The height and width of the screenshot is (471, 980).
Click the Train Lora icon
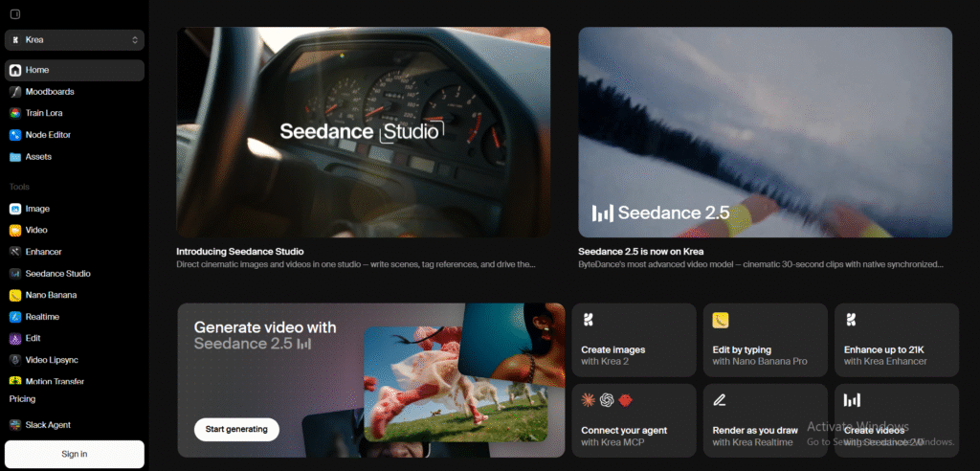click(x=15, y=113)
